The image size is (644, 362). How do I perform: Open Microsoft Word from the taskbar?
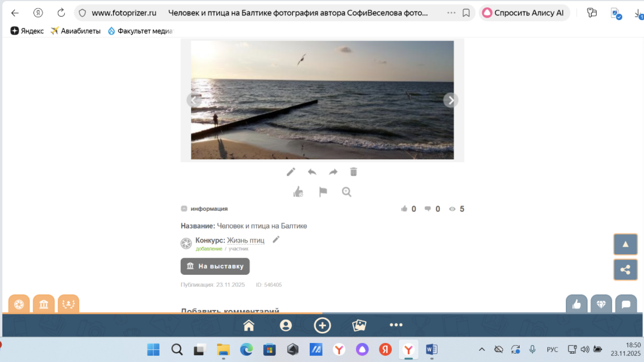(x=431, y=350)
